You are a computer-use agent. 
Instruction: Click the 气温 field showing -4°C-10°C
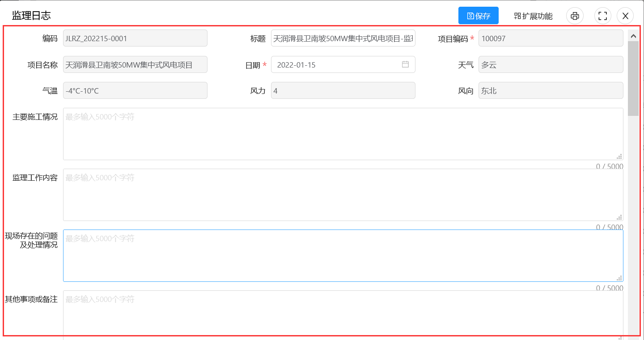pyautogui.click(x=135, y=90)
